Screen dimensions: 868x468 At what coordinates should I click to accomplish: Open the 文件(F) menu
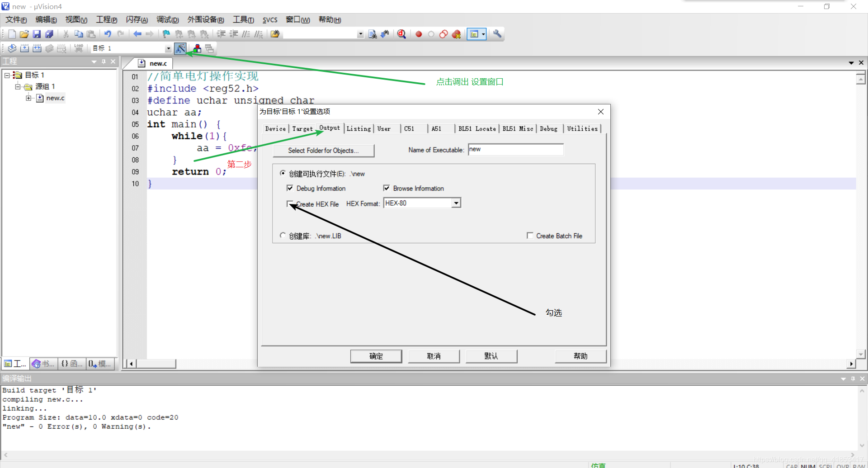click(16, 19)
